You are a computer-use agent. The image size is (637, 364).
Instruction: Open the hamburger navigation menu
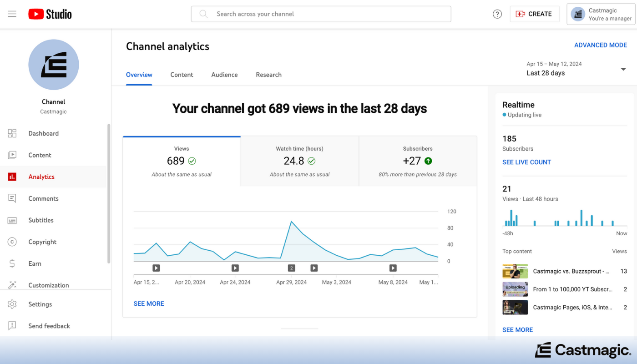12,14
